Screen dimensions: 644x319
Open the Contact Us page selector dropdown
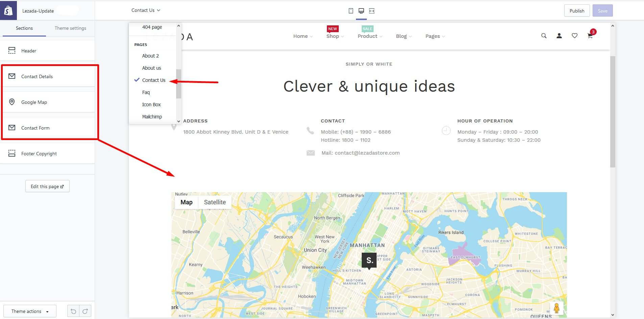pos(146,10)
